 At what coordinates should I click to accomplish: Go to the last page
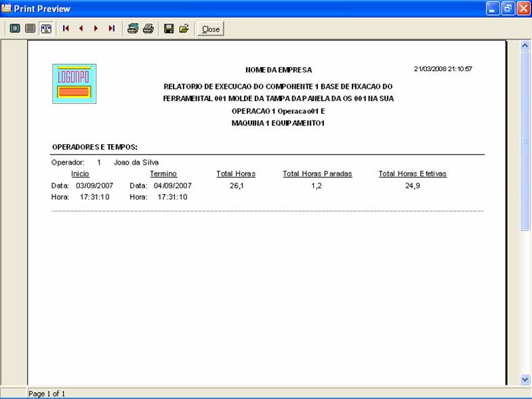click(x=111, y=28)
